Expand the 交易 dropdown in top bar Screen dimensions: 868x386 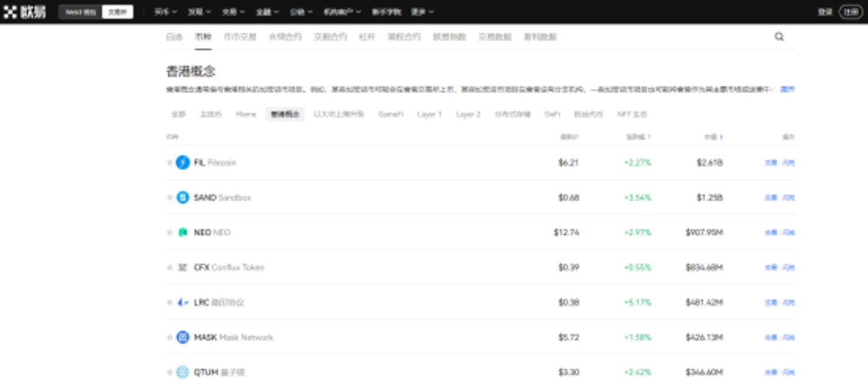coord(233,12)
